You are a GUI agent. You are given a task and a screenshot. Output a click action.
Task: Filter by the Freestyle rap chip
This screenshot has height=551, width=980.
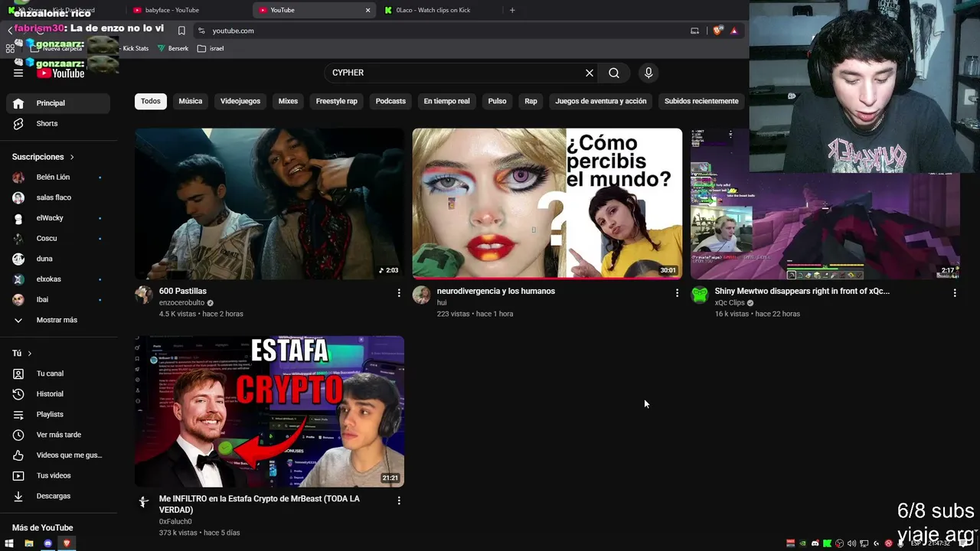(x=337, y=101)
